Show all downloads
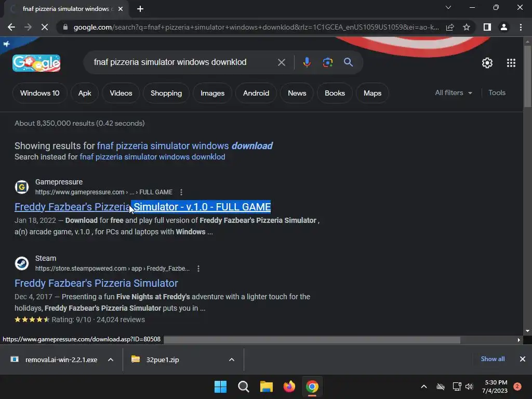The image size is (532, 399). (493, 359)
